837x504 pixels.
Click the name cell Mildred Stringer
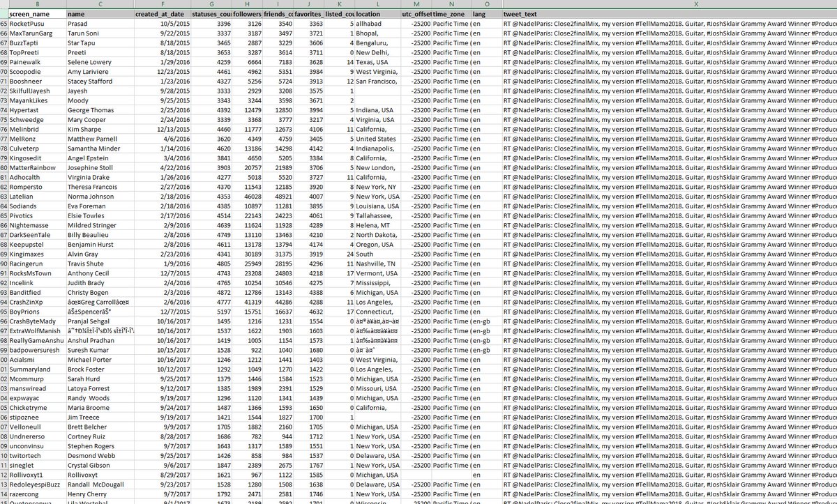click(x=100, y=226)
